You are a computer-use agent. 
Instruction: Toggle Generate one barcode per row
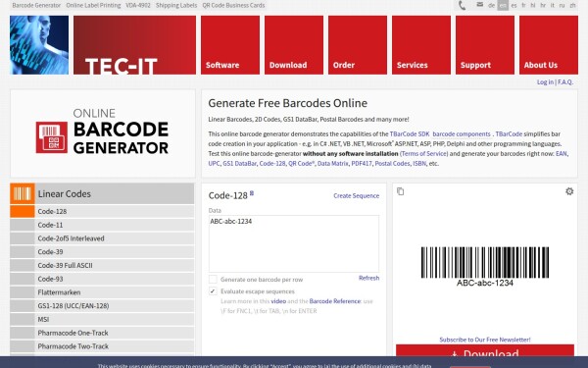tap(213, 280)
